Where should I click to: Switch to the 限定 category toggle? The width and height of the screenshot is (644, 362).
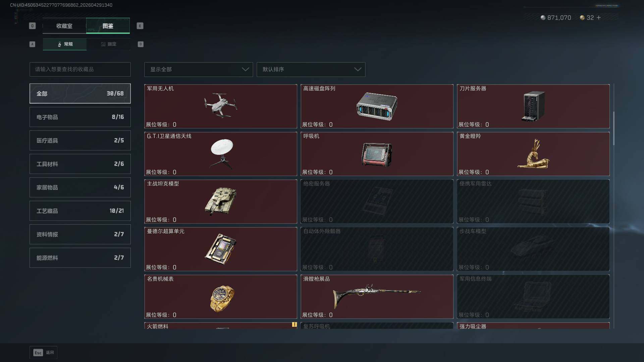pos(108,44)
